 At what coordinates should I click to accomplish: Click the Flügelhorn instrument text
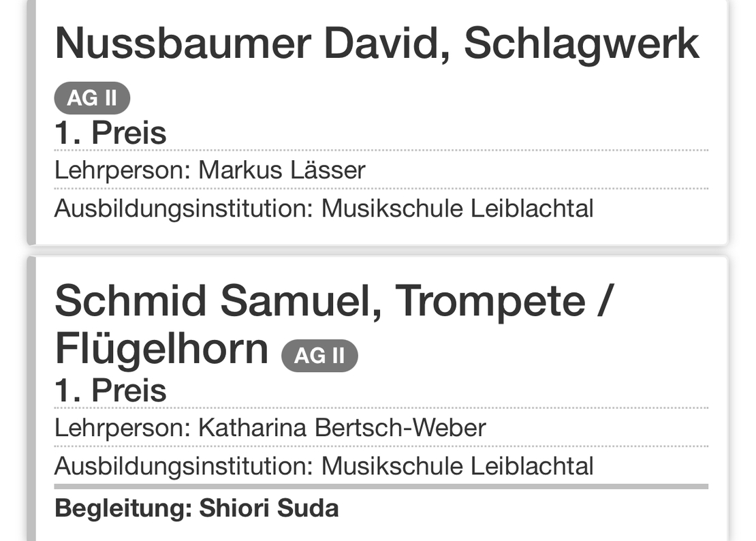(161, 349)
